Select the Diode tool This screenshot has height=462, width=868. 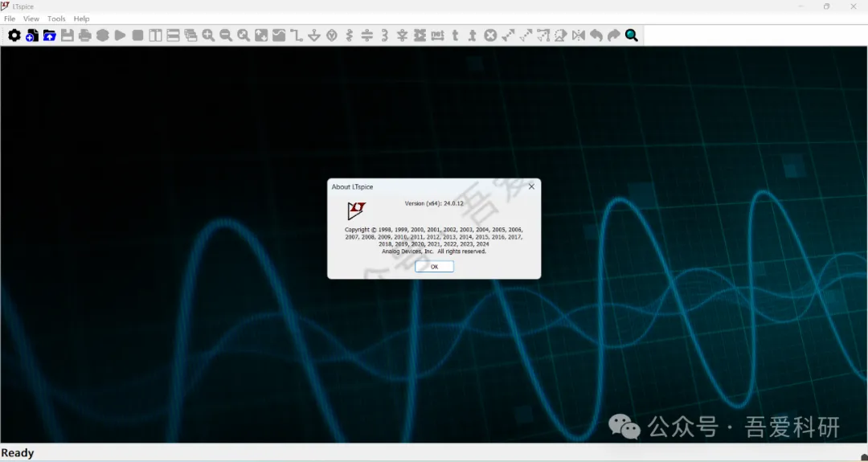click(403, 35)
